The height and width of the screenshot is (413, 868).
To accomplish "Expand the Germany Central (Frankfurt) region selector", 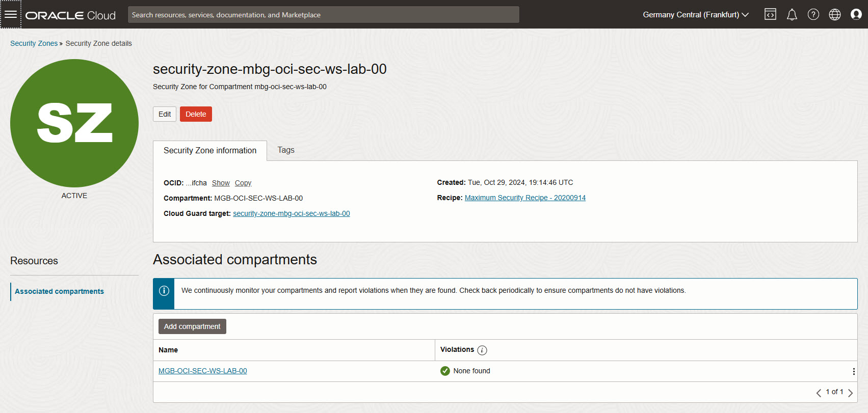I will click(696, 15).
